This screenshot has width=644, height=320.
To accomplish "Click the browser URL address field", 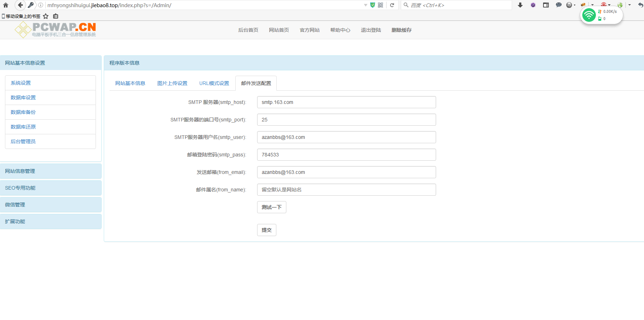I will 203,5.
